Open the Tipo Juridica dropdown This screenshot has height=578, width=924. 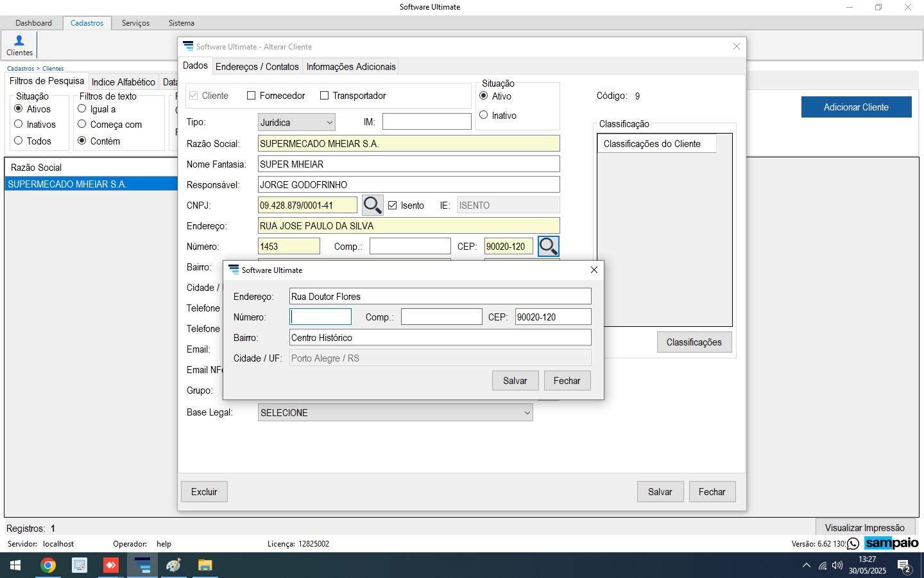tap(296, 122)
